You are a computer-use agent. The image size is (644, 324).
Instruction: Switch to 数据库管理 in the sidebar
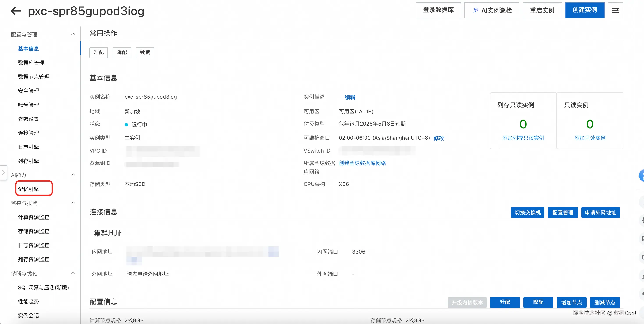[x=31, y=63]
